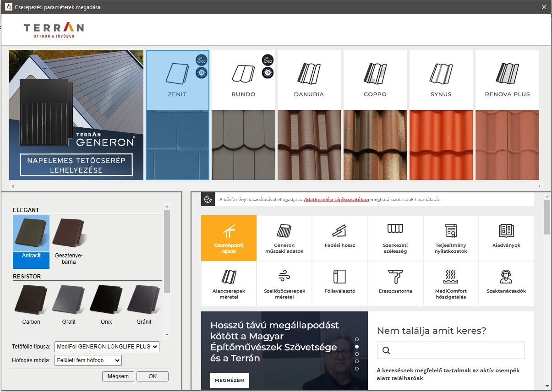Open the Szaktanácsadók advisor tile

506,284
